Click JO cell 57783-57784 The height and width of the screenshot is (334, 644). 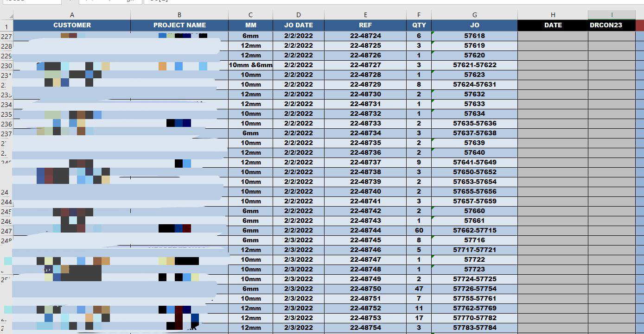point(474,328)
